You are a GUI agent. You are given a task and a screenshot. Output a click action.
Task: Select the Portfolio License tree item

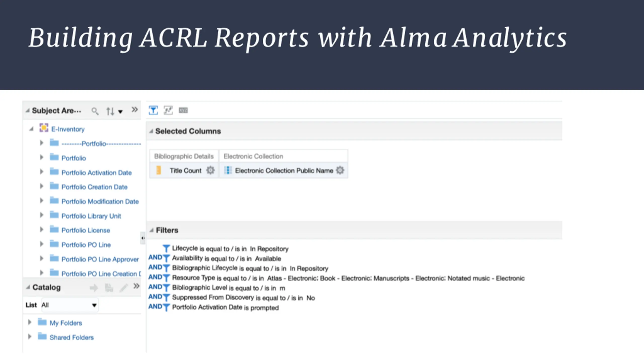(x=86, y=230)
